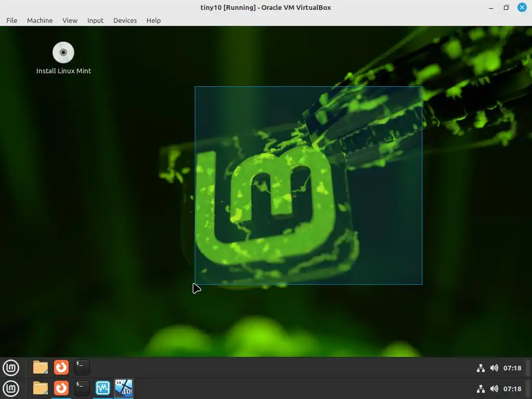Viewport: 532px width, 399px height.
Task: Click the 07:18 clock in the VM guest panel
Action: pos(512,368)
